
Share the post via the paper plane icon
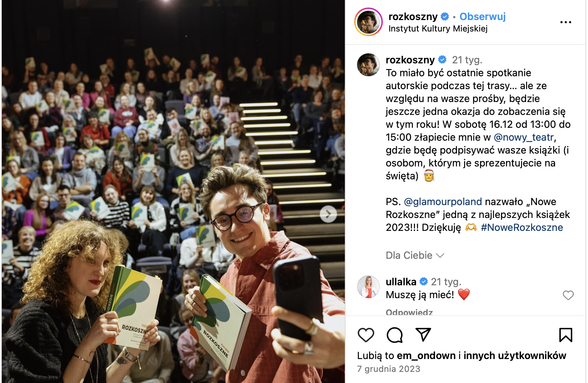(x=423, y=334)
